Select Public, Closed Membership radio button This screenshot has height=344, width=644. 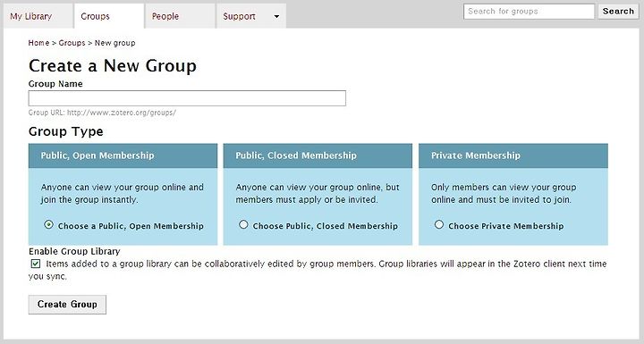pos(243,224)
